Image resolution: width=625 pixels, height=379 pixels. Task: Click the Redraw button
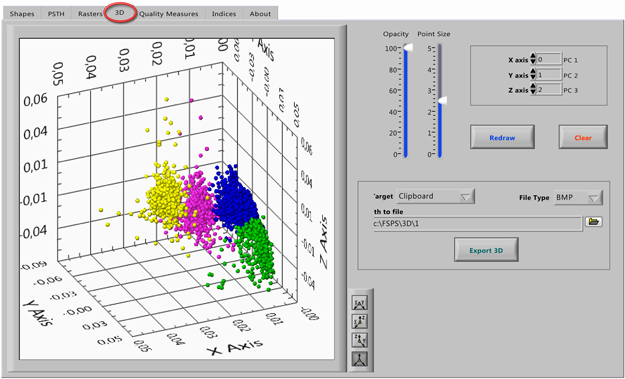pyautogui.click(x=502, y=137)
